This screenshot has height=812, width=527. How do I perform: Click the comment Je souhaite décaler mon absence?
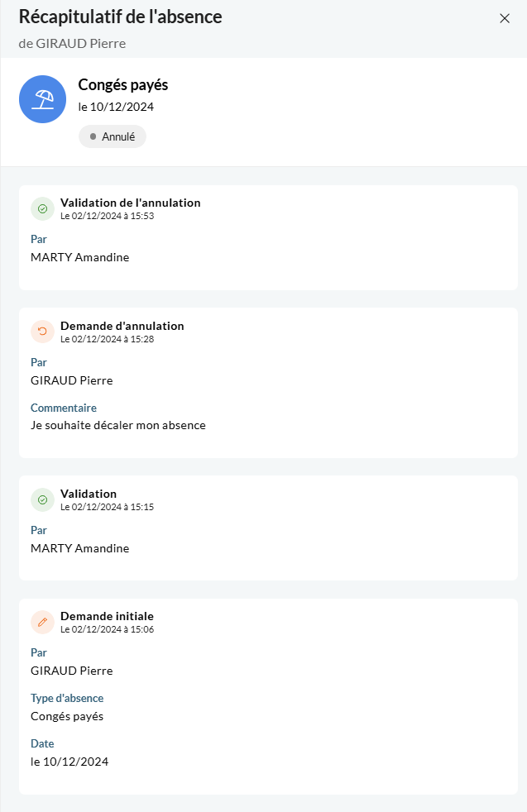118,425
